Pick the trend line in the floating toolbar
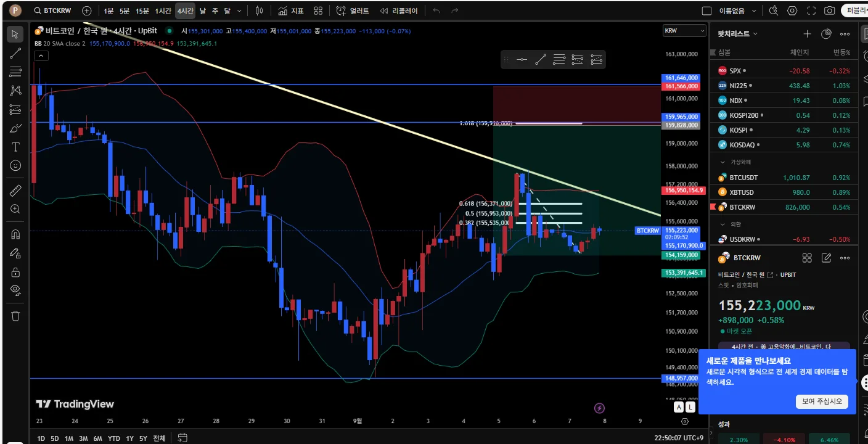 [541, 59]
